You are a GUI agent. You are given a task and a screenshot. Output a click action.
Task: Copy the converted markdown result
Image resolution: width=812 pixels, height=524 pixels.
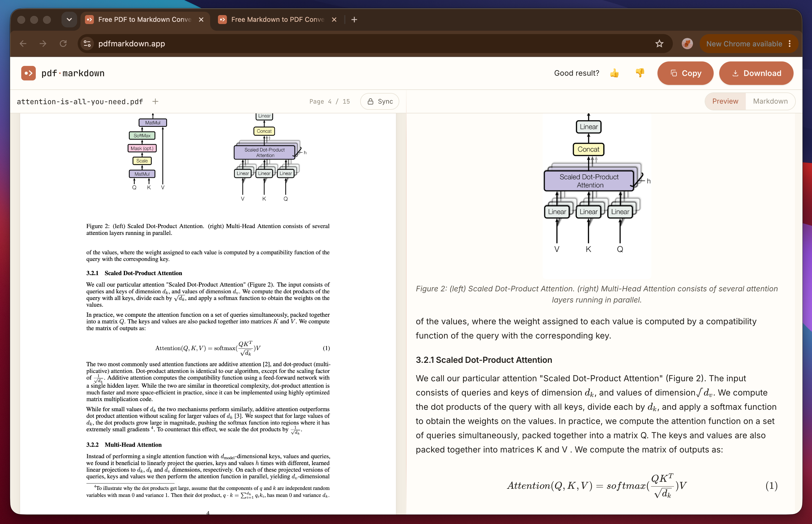pos(685,73)
